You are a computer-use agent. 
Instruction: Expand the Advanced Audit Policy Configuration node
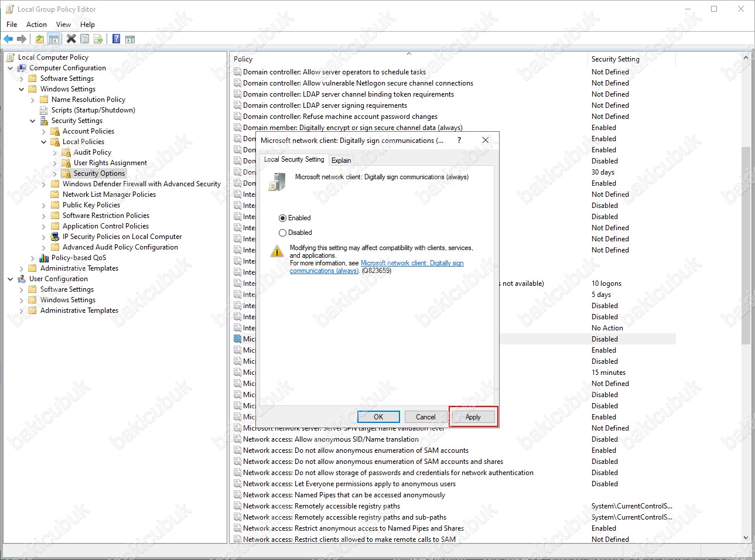pos(43,247)
